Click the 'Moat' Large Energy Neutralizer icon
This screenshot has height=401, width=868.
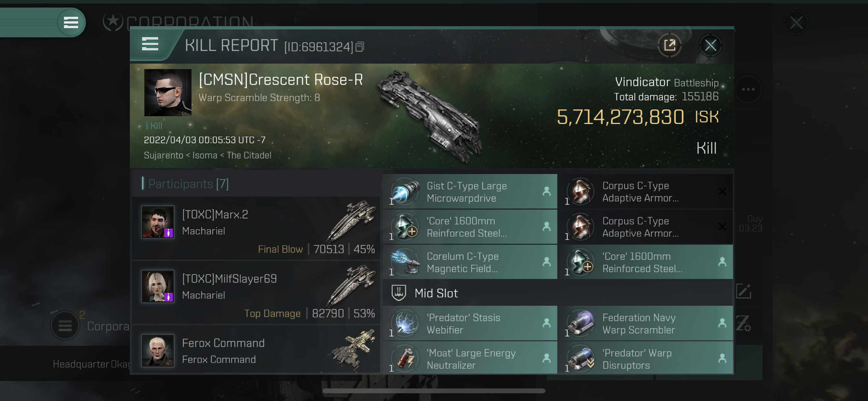coord(406,358)
